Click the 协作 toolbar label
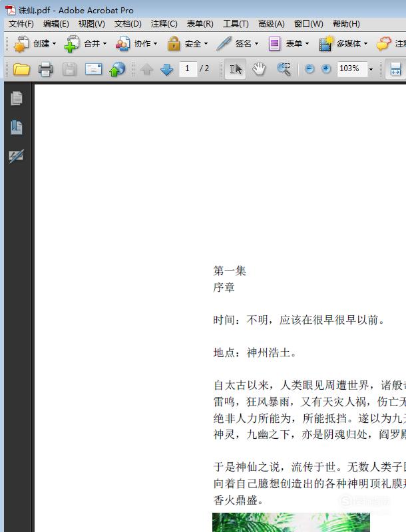This screenshot has height=532, width=406. click(x=142, y=44)
